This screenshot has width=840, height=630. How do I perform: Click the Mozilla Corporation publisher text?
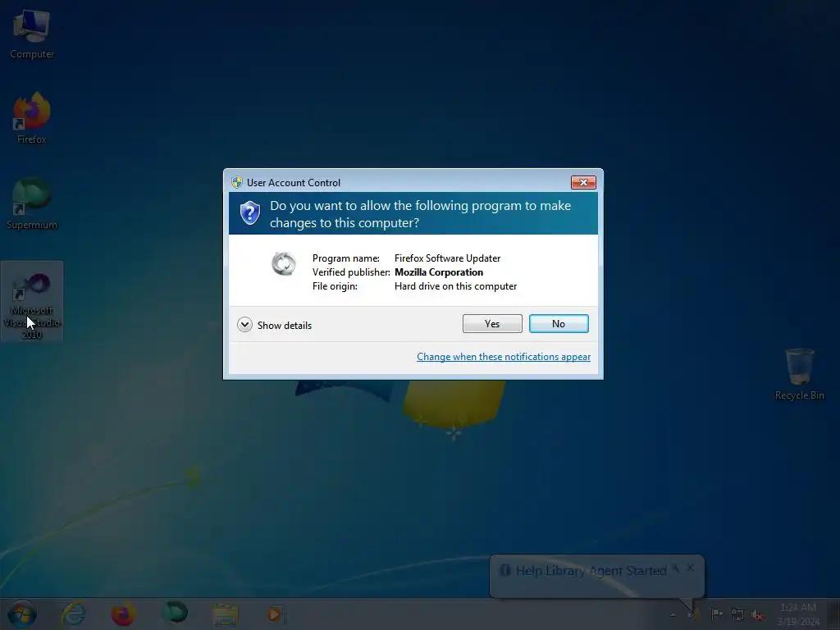[439, 272]
